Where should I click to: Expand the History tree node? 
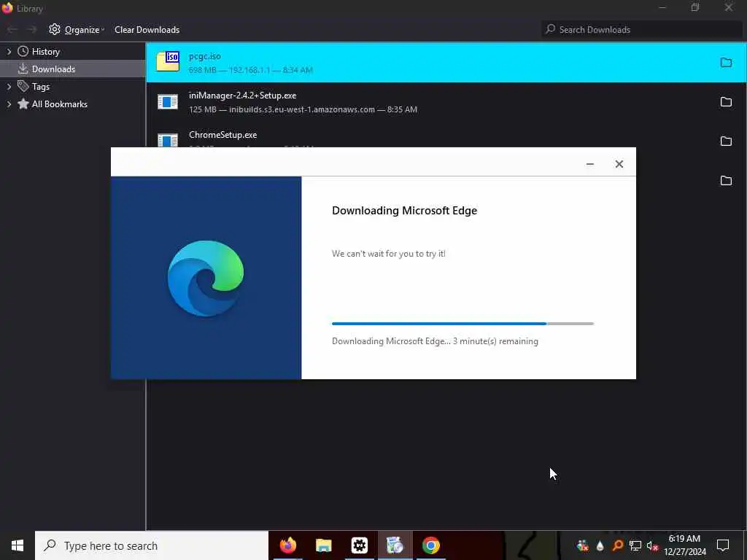pos(9,52)
